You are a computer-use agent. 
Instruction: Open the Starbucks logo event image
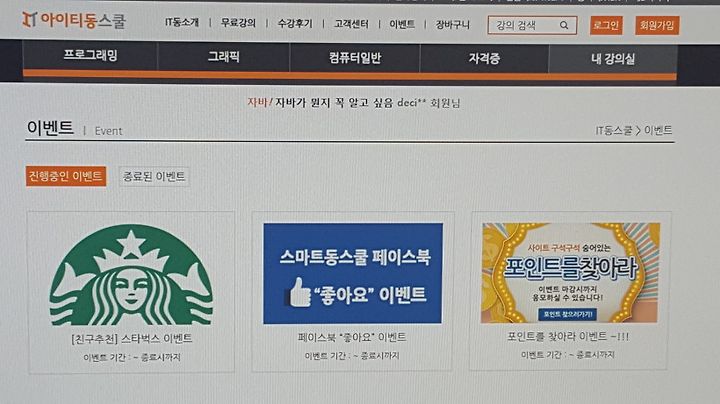pos(131,275)
